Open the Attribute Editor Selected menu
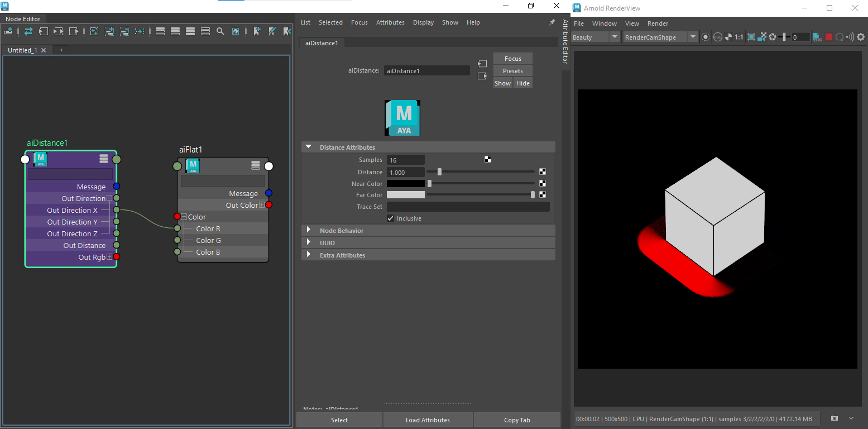This screenshot has width=868, height=429. pos(330,22)
